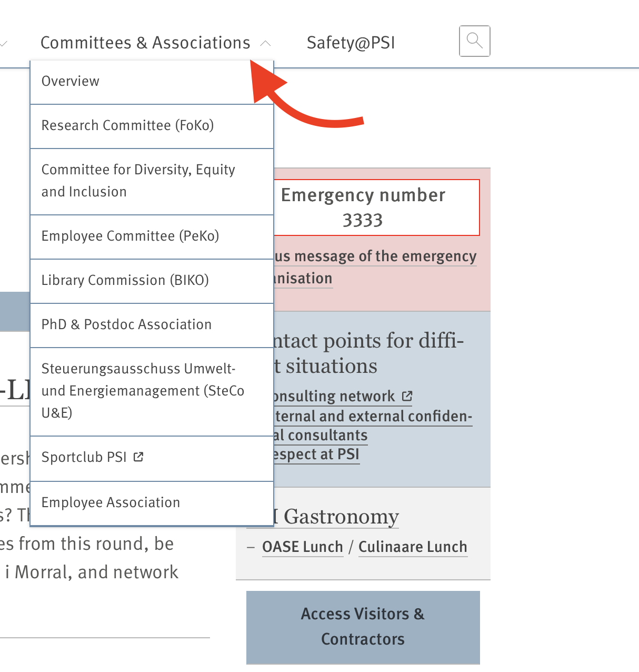Open the Culinaare Lunch link

point(412,547)
